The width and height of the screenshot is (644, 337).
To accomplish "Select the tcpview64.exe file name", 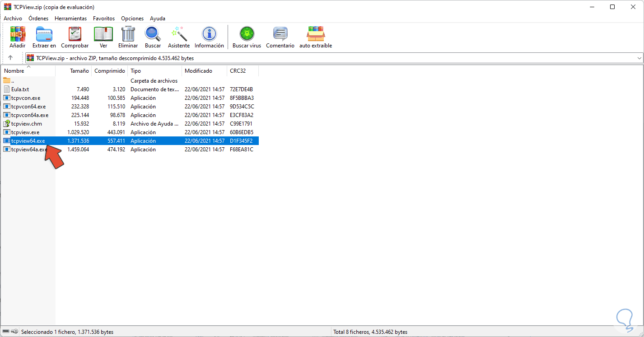I will pyautogui.click(x=28, y=141).
